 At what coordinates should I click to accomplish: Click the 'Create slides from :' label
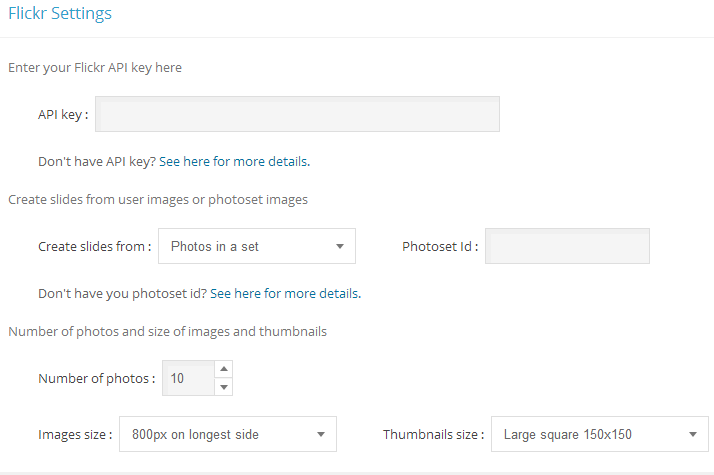95,246
